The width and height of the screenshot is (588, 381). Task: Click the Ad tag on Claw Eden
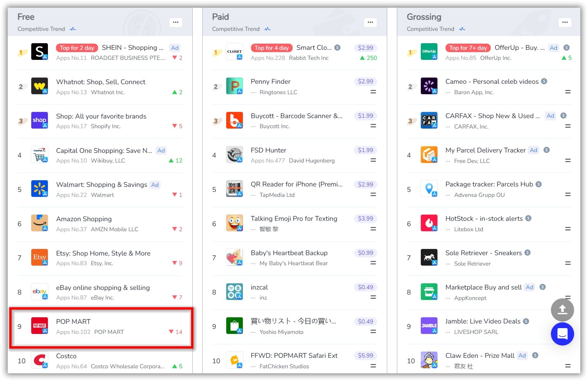[522, 356]
